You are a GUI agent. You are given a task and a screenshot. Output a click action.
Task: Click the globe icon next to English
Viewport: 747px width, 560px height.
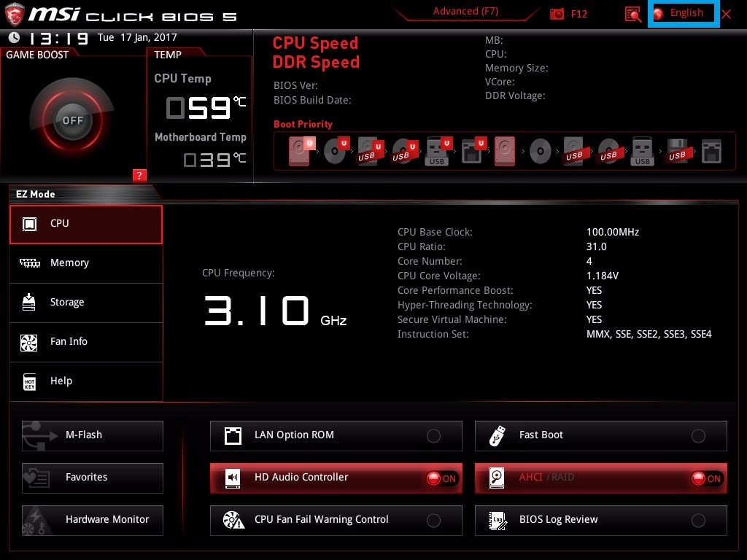point(659,13)
